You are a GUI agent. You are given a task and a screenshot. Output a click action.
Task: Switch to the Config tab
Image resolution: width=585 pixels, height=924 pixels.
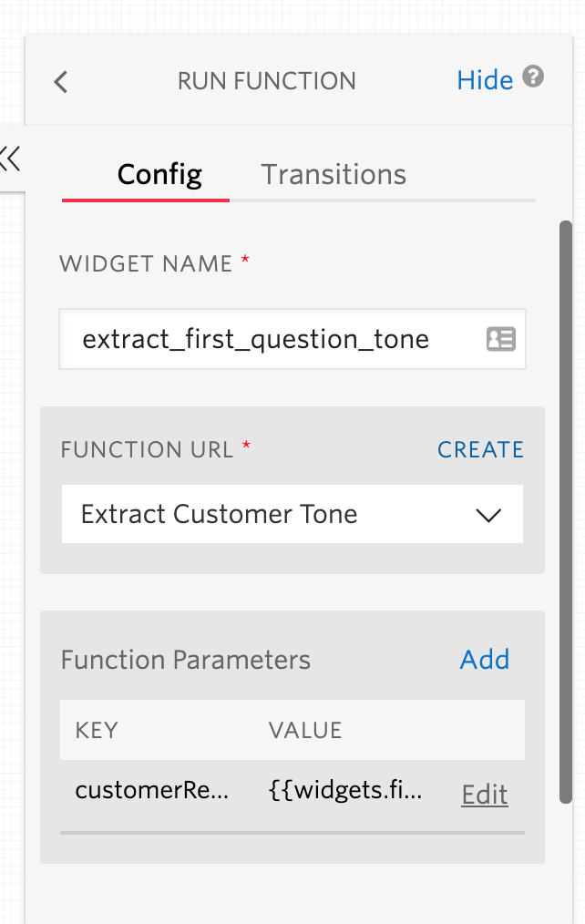tap(159, 174)
